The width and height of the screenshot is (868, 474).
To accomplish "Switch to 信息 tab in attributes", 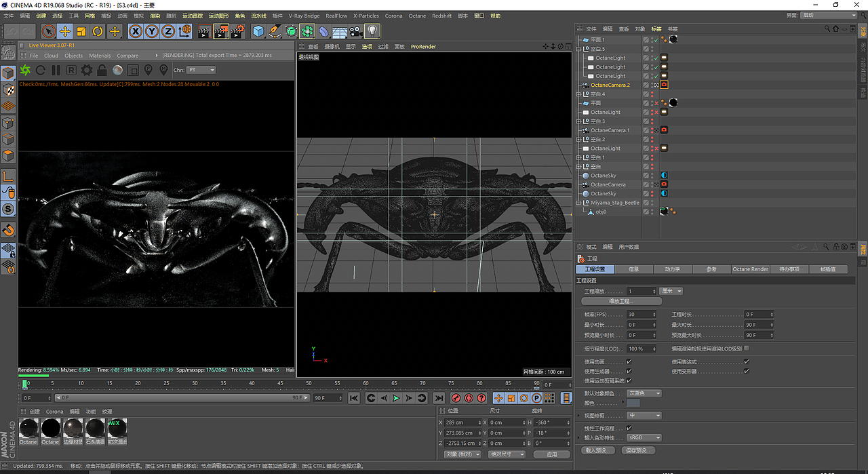I will tap(634, 269).
